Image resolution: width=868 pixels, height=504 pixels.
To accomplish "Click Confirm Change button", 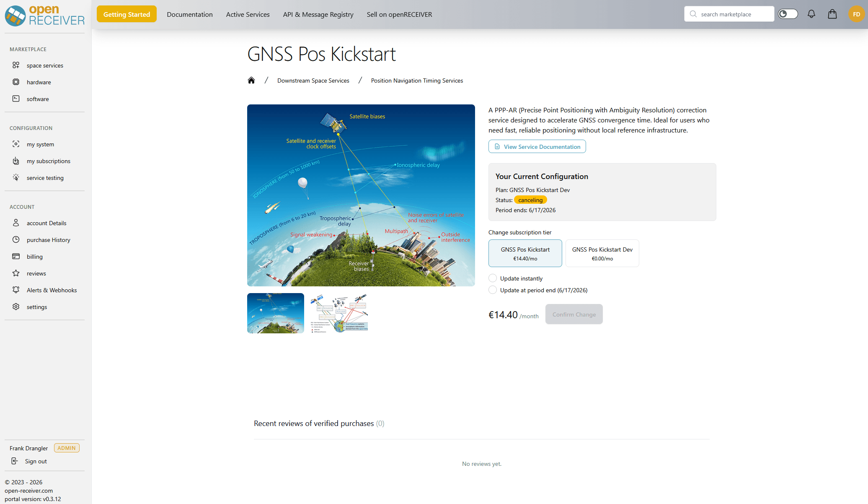I will (x=574, y=314).
